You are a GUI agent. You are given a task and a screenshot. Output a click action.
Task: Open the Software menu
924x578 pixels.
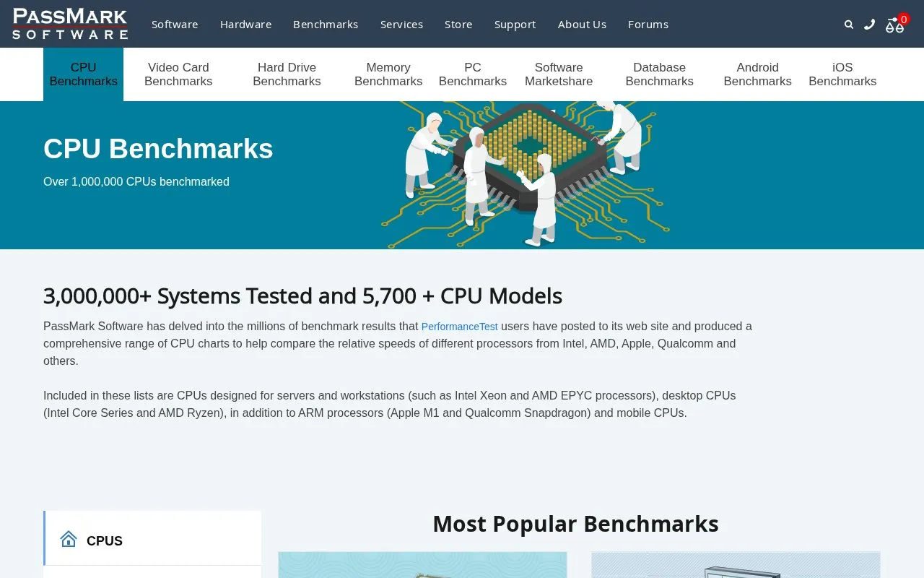175,25
